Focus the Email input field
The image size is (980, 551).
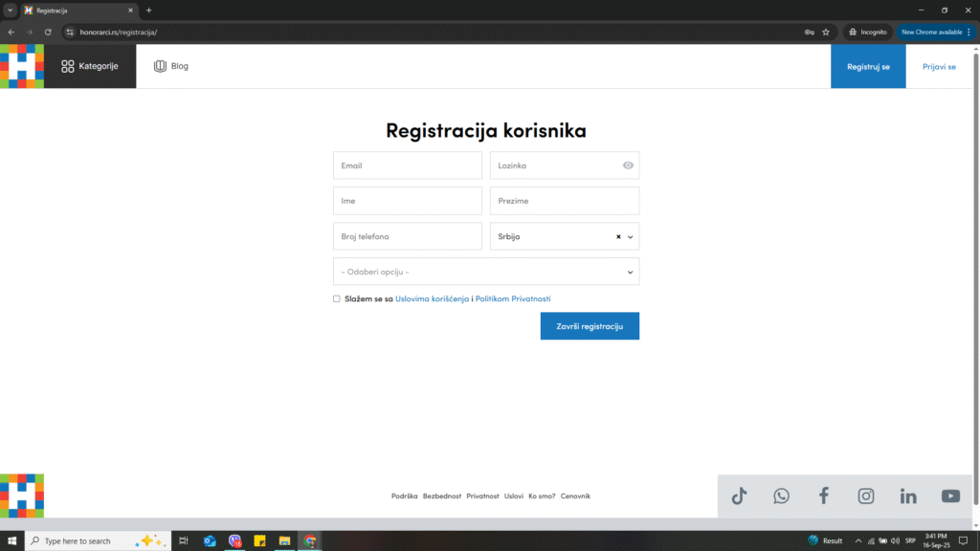click(408, 165)
